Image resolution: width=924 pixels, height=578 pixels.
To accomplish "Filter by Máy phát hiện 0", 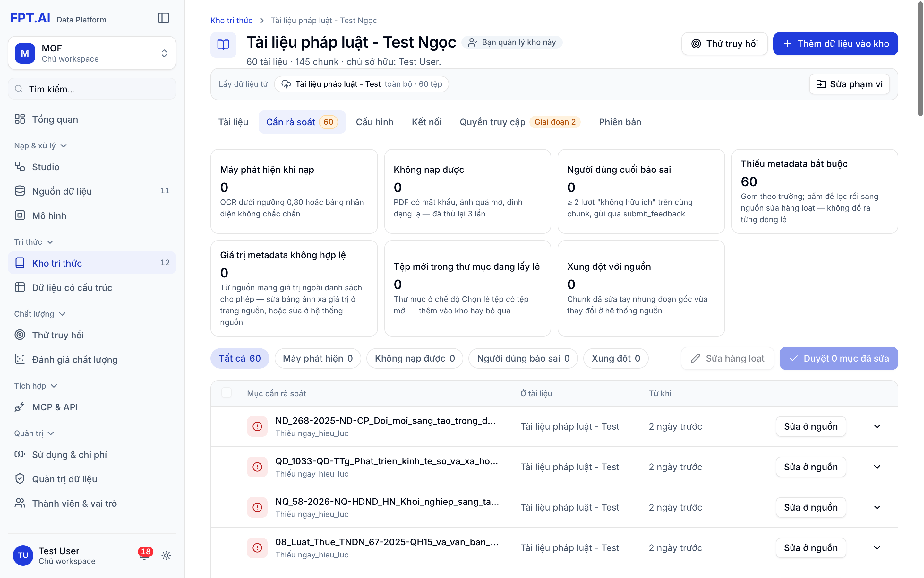I will coord(318,358).
